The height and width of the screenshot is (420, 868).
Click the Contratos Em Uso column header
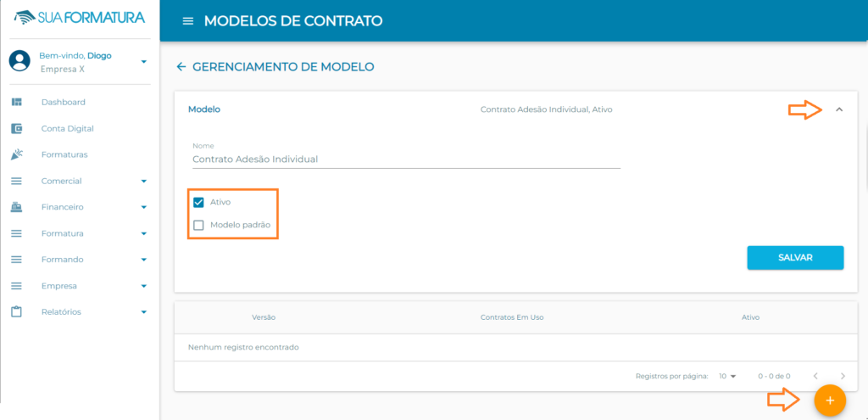coord(512,317)
